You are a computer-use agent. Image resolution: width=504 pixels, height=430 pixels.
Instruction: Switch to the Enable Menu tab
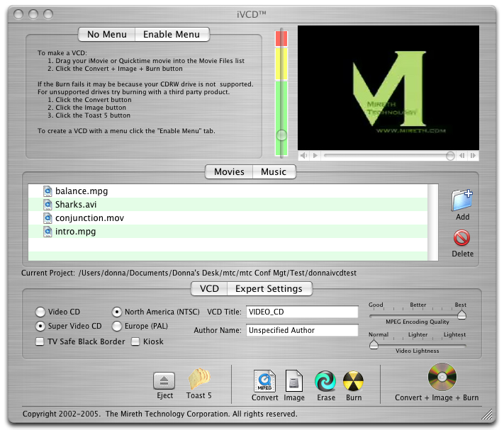tap(172, 35)
